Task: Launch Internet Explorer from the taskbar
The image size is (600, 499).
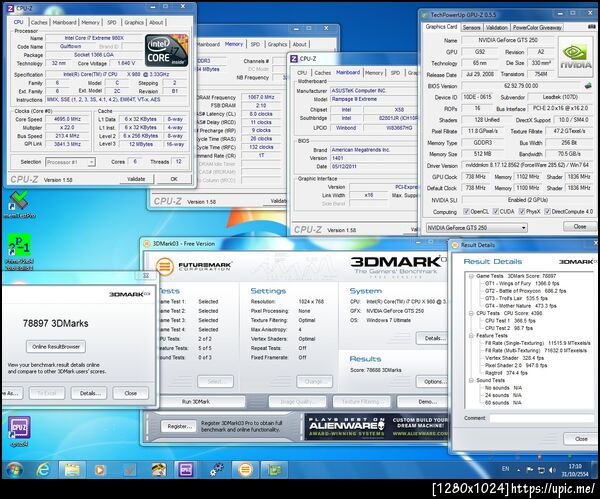Action: tap(43, 470)
